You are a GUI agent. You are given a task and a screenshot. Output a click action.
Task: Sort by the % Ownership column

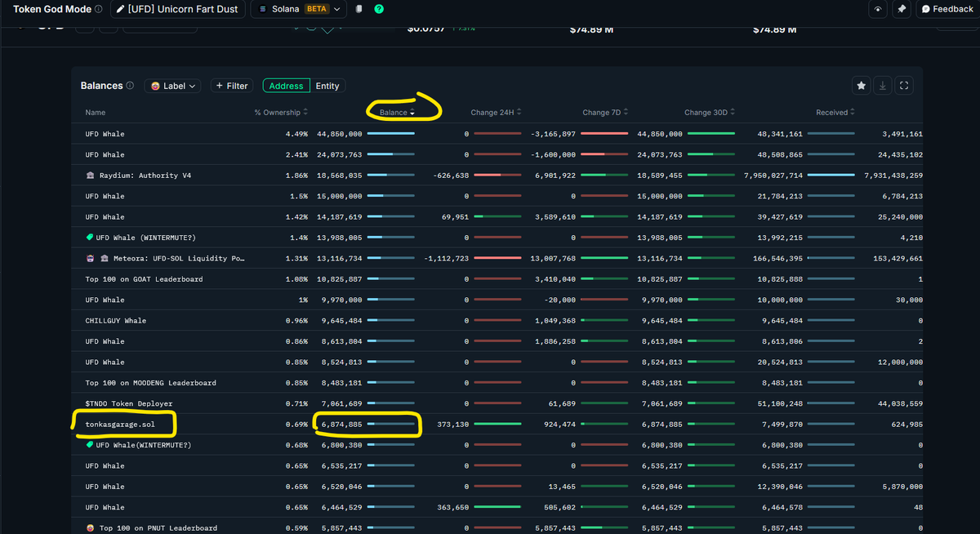pos(281,112)
